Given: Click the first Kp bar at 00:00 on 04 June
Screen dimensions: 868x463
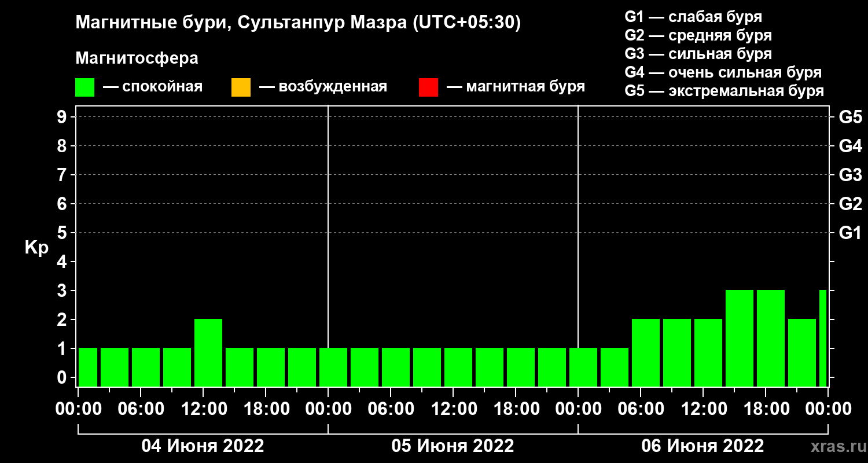Looking at the screenshot, I should tap(88, 367).
